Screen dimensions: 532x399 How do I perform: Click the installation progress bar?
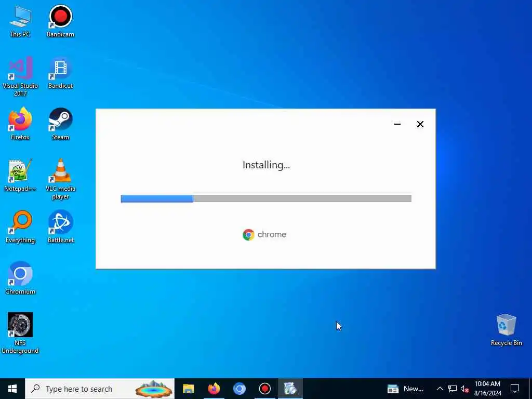click(266, 198)
